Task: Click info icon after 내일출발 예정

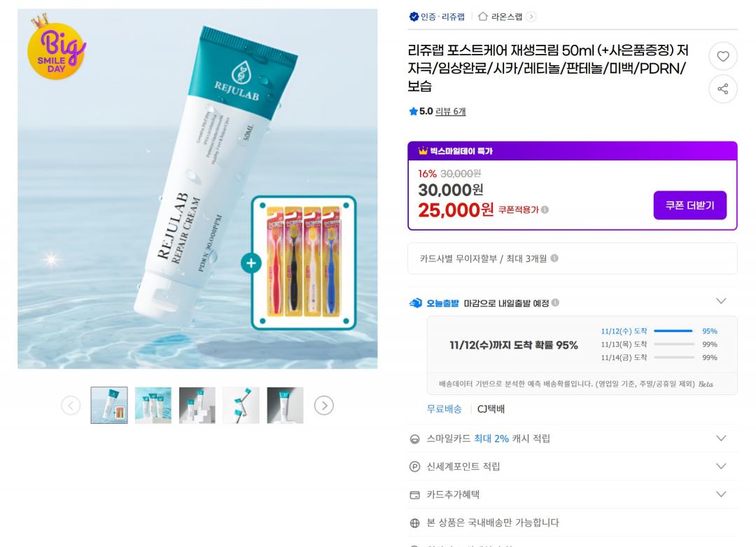Action: pos(555,303)
